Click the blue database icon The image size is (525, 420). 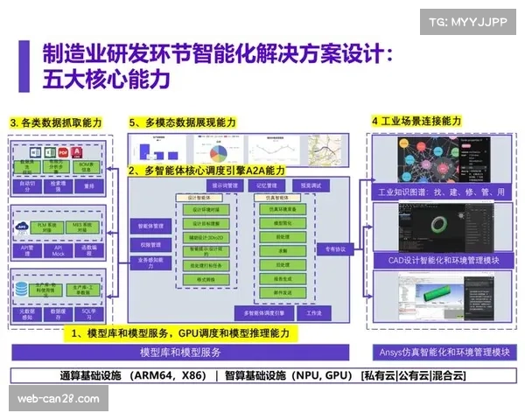(22, 289)
